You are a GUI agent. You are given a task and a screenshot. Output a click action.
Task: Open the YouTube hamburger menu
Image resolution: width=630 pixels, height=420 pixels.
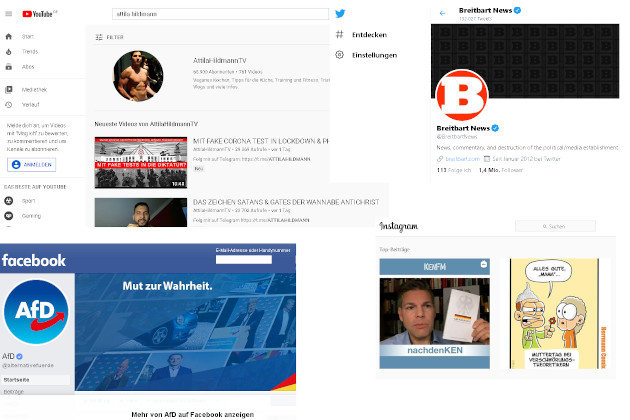click(8, 14)
